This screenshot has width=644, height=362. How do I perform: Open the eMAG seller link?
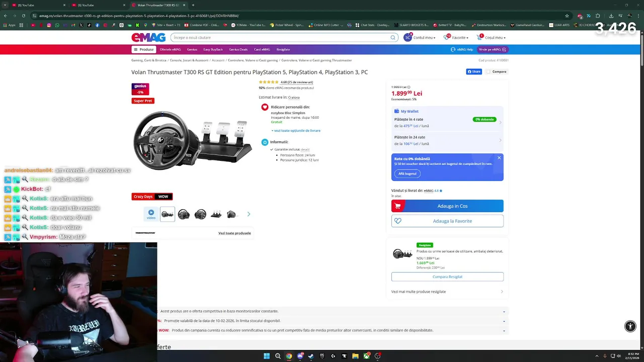coord(429,191)
